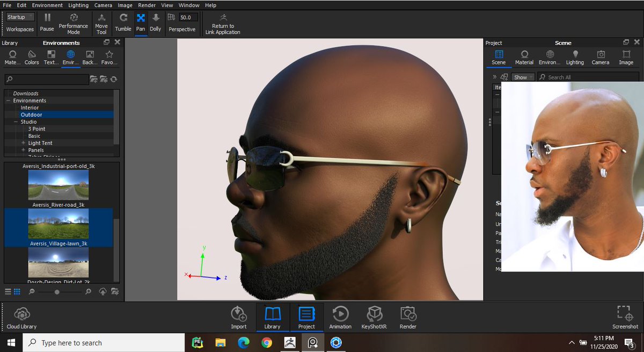
Task: Collapse the Environments tree folder
Action: (9, 100)
